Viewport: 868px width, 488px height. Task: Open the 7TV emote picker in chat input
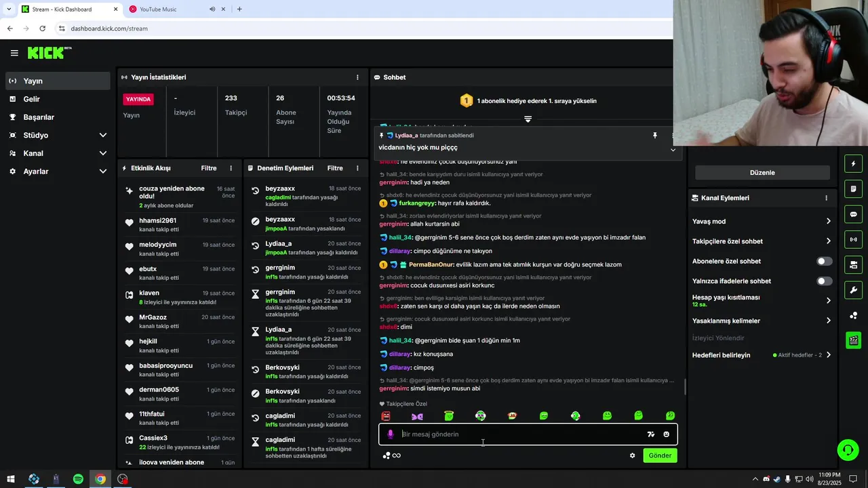click(x=651, y=434)
